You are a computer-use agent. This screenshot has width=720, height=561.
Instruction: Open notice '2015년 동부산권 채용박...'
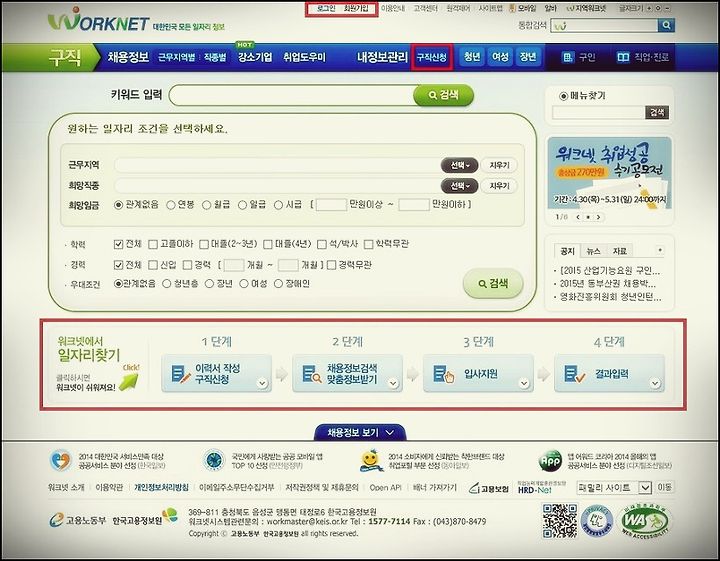click(x=608, y=284)
